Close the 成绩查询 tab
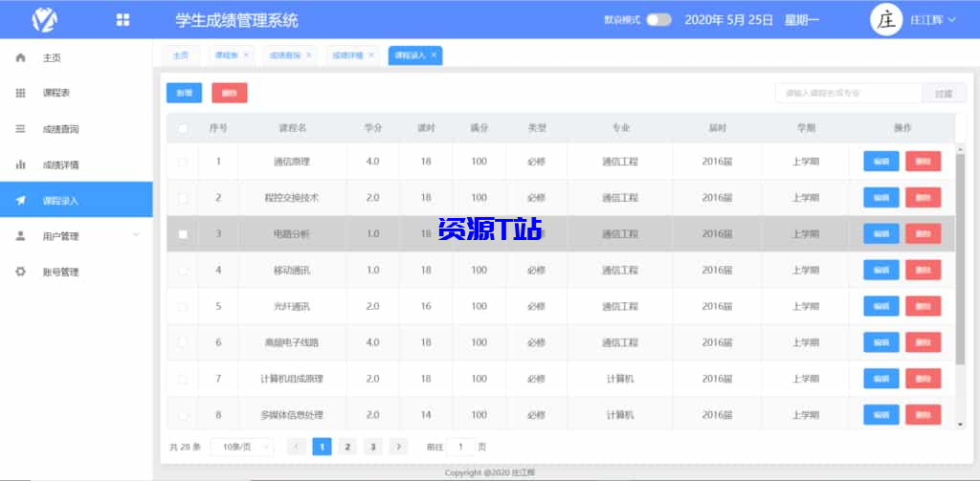 tap(309, 55)
